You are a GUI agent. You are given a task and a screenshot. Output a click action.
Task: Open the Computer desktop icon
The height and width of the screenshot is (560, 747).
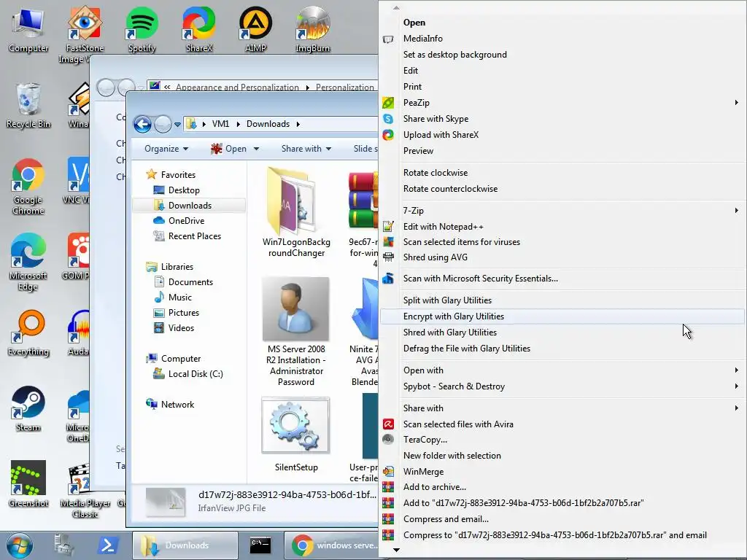pos(28,29)
